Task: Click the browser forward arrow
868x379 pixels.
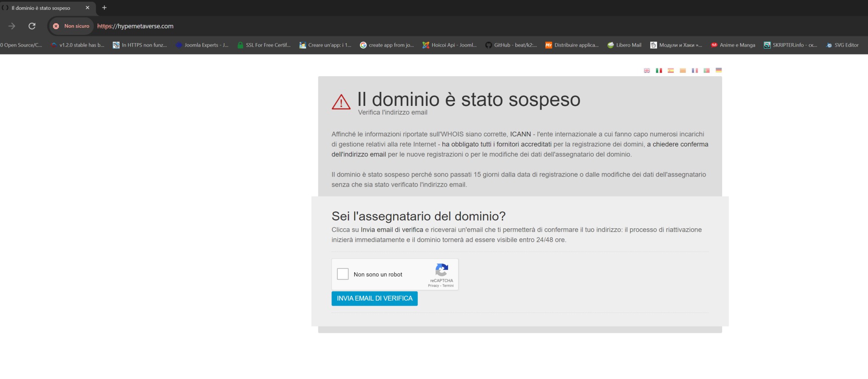Action: tap(12, 26)
